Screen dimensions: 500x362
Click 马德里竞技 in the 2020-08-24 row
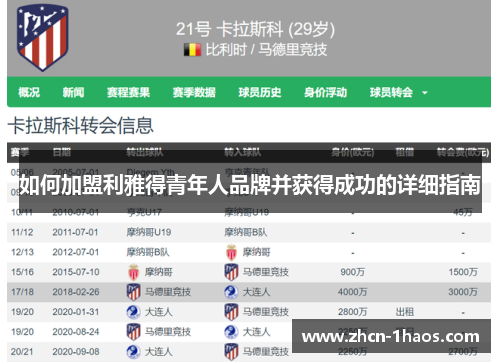[168, 332]
